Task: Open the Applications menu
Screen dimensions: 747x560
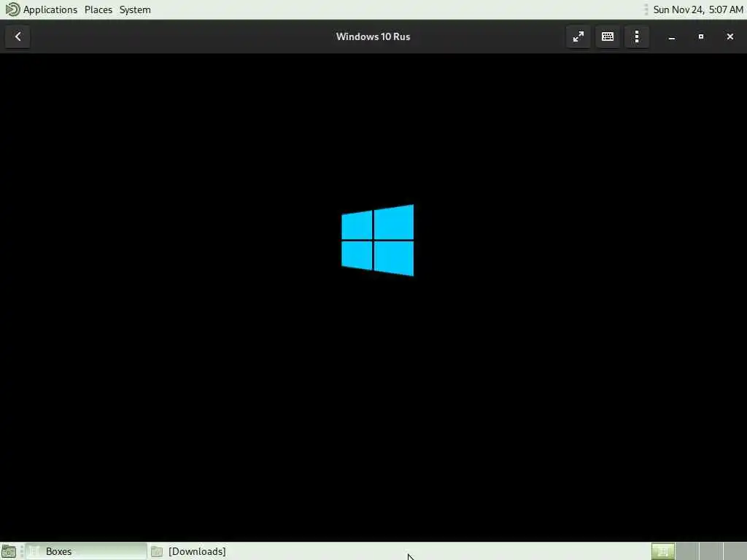Action: click(x=50, y=9)
